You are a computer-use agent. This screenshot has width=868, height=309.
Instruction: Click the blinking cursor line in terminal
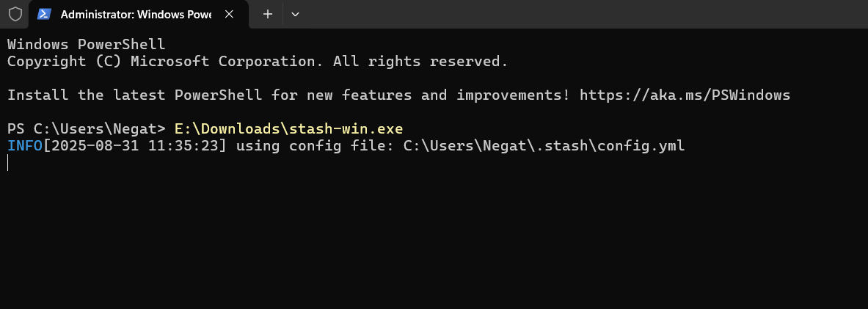point(8,163)
